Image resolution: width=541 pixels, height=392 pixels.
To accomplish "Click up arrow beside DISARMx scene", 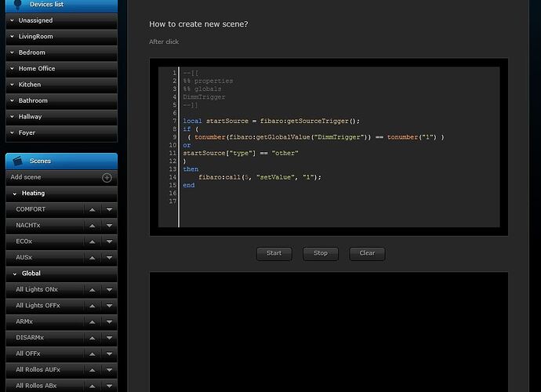I will coord(92,338).
